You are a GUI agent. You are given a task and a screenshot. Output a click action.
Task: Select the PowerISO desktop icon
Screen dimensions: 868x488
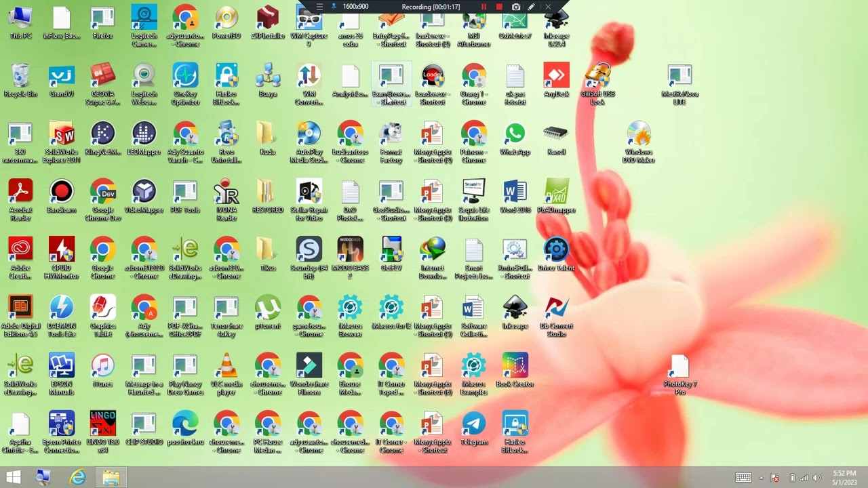pyautogui.click(x=226, y=23)
